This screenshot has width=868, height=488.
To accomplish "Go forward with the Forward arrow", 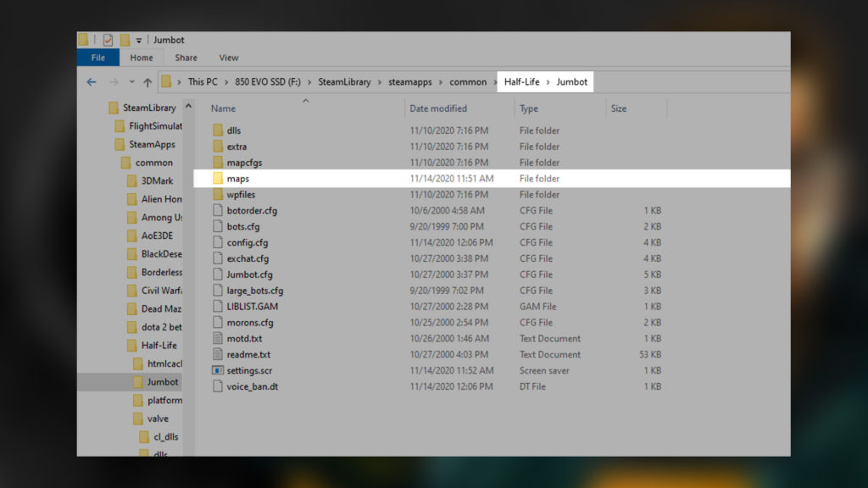I will click(x=114, y=82).
